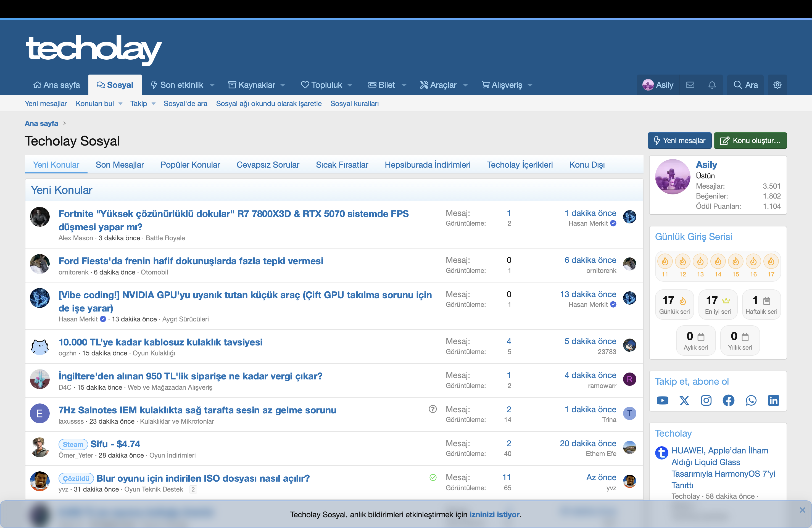This screenshot has height=528, width=812.
Task: Select the Sosyal navigation tab
Action: [115, 85]
